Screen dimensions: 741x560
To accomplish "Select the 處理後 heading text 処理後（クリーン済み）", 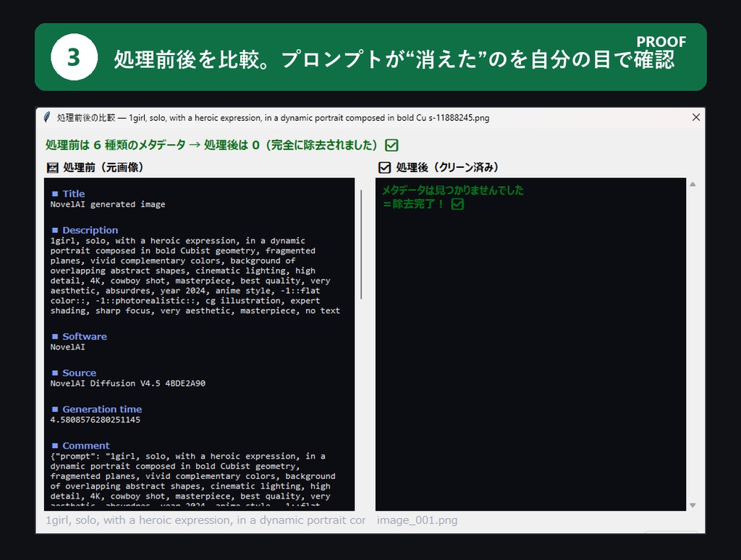I will 447,167.
